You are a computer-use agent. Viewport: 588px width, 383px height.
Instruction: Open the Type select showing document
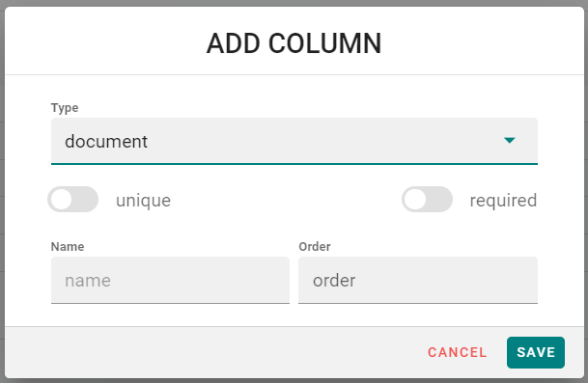tap(294, 141)
